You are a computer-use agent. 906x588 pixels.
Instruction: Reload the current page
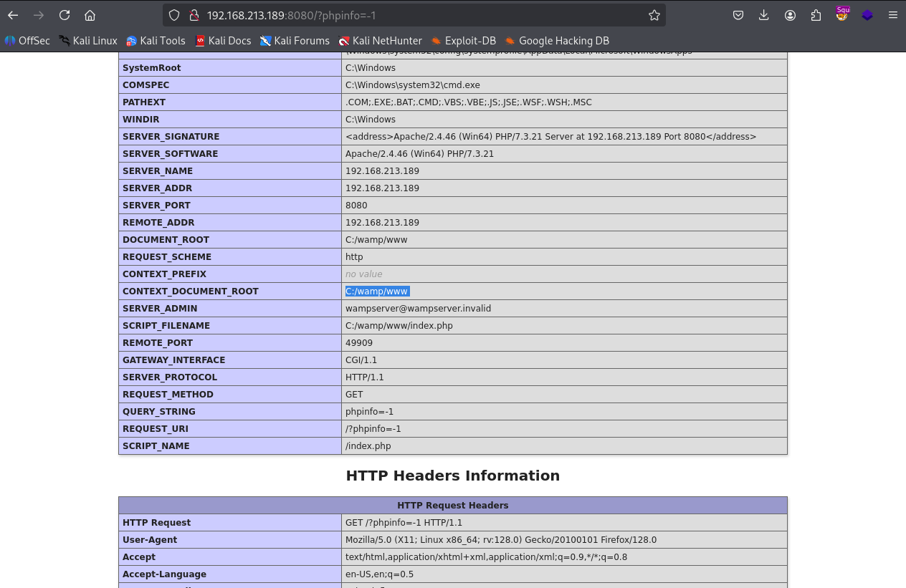65,15
